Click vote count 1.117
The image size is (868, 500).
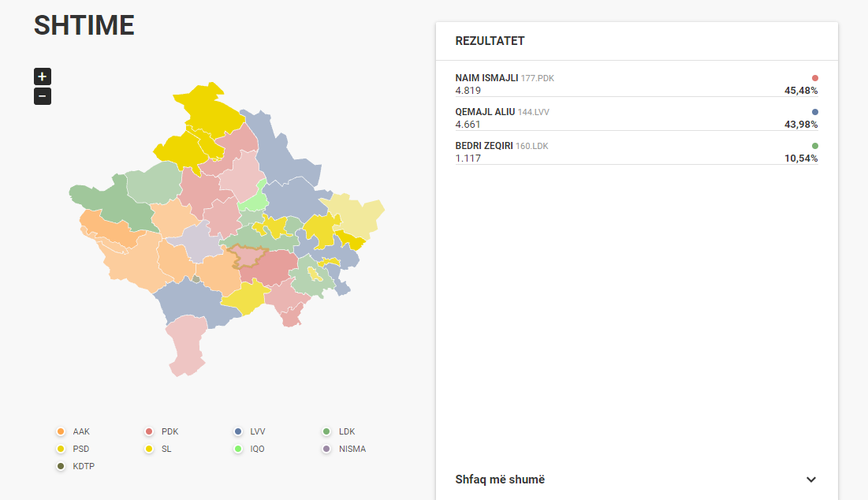[x=468, y=159]
